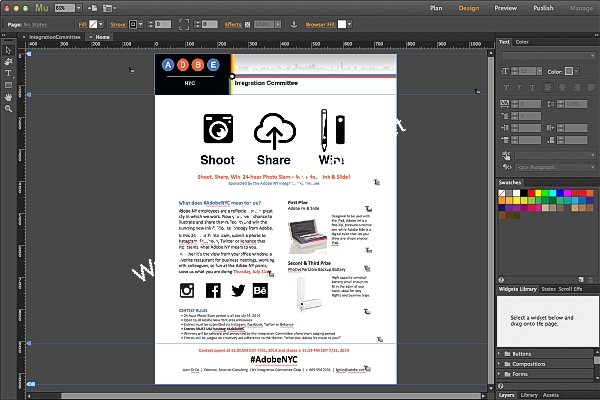Open the Library tab at the bottom
Screen dimensions: 600x400
coord(529,395)
